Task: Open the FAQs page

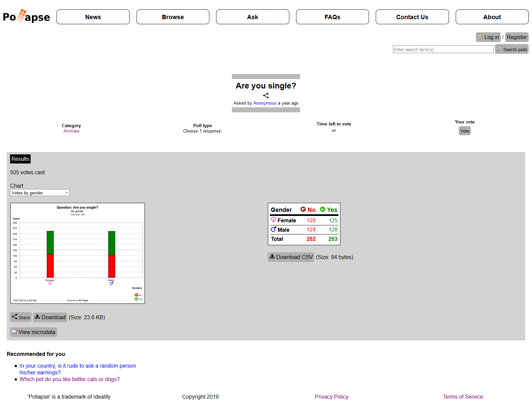Action: point(332,17)
